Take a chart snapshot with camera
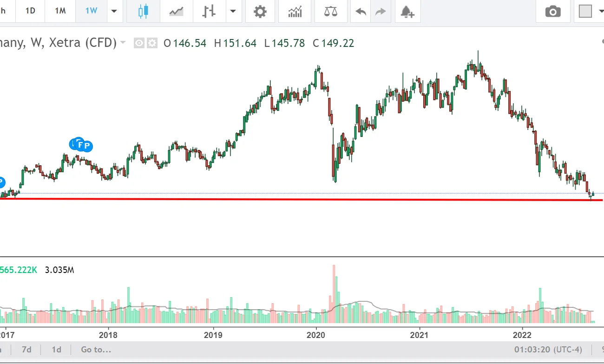 click(x=553, y=12)
